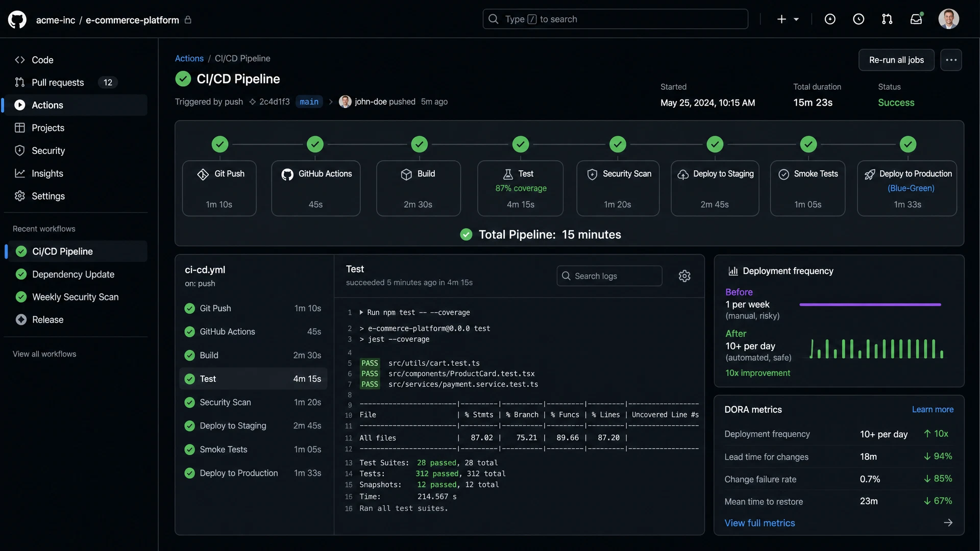Select GitHub Actions job in job list
Image resolution: width=980 pixels, height=551 pixels.
(x=253, y=332)
